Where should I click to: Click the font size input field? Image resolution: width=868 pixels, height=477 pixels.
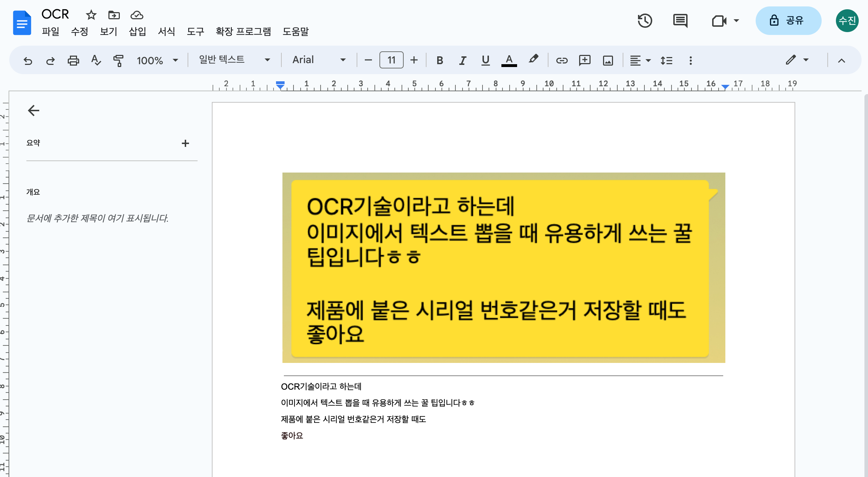(x=391, y=60)
